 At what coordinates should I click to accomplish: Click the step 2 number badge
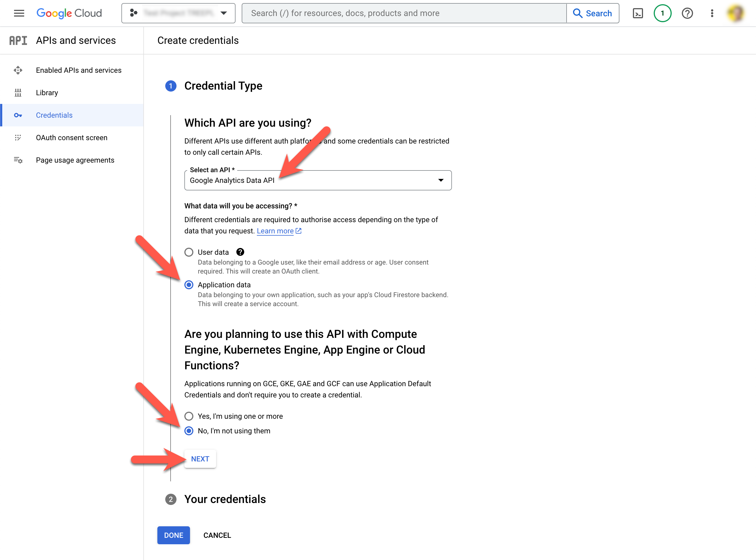click(171, 499)
